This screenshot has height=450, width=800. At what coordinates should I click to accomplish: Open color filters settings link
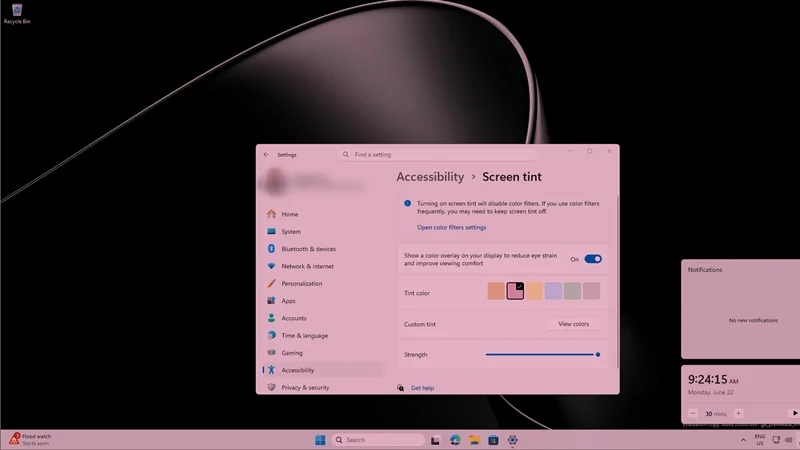point(452,228)
